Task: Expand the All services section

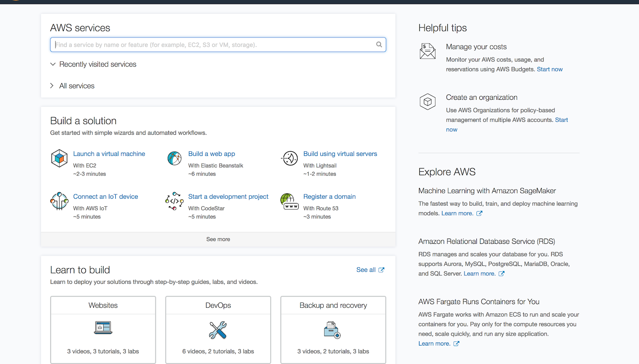Action: pyautogui.click(x=72, y=86)
